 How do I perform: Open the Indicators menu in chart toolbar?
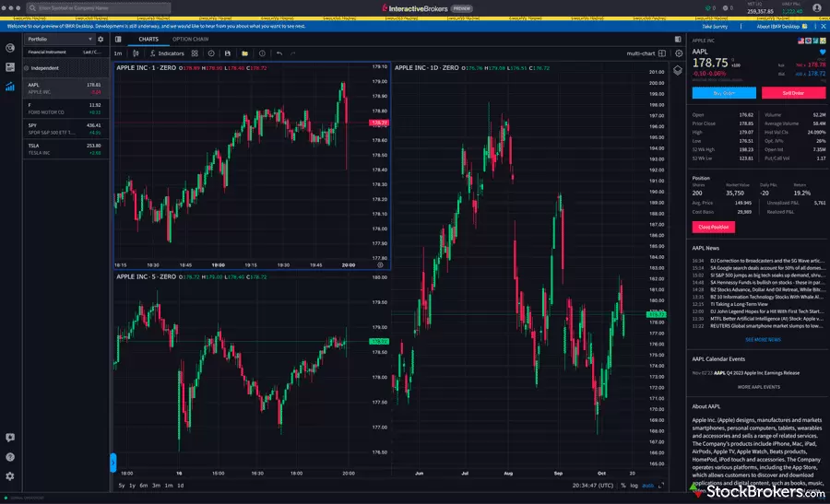point(167,53)
